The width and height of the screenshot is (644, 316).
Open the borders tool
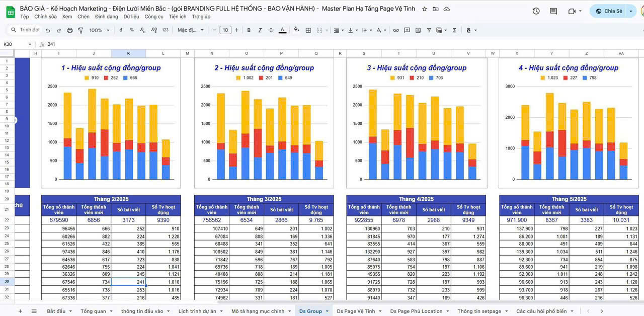[308, 30]
